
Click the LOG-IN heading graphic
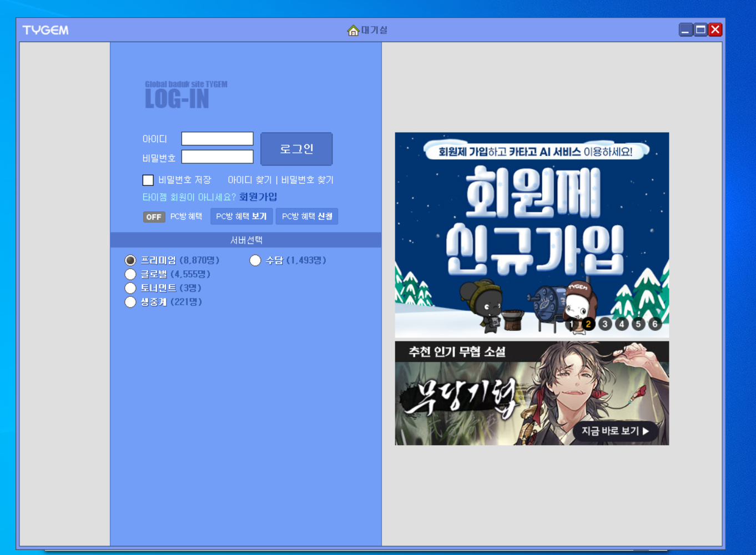coord(177,99)
